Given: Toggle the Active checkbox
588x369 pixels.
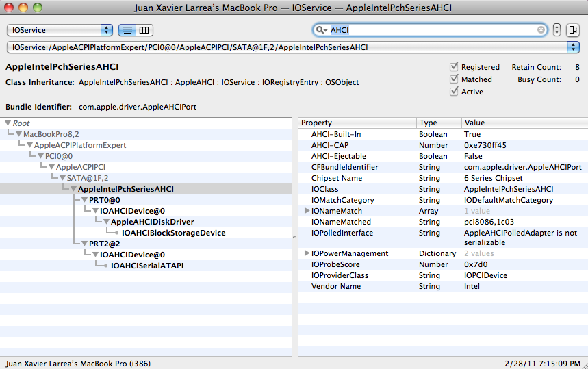Looking at the screenshot, I should tap(454, 92).
